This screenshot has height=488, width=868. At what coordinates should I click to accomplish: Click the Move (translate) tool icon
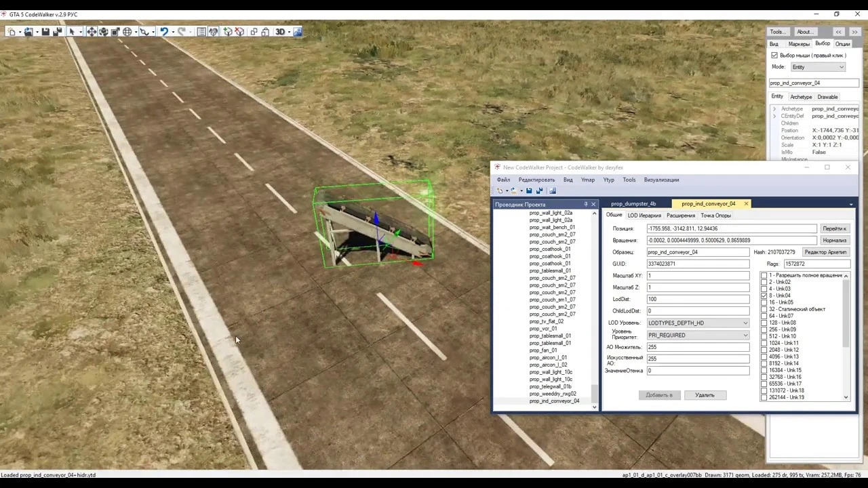91,32
